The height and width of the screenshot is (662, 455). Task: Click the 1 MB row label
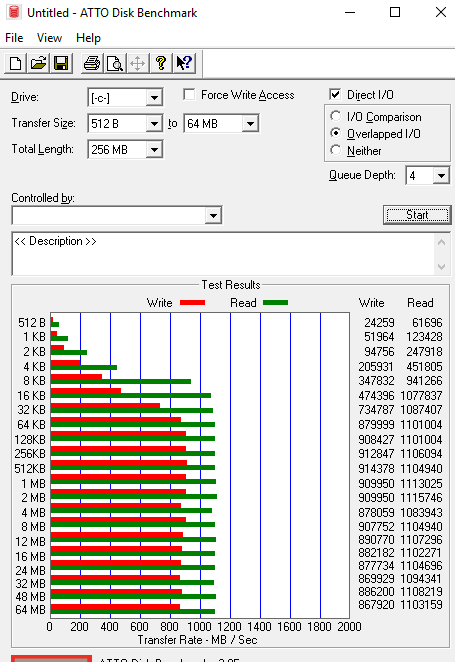(33, 483)
